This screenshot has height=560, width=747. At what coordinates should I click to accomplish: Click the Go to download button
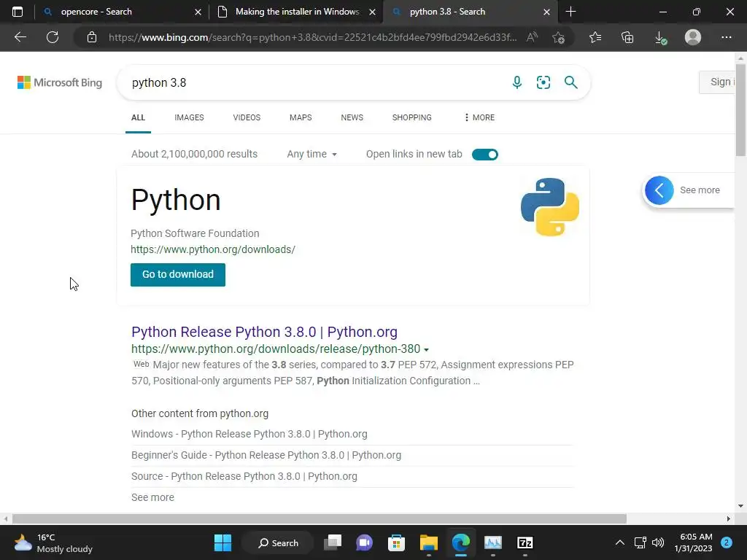click(x=178, y=274)
